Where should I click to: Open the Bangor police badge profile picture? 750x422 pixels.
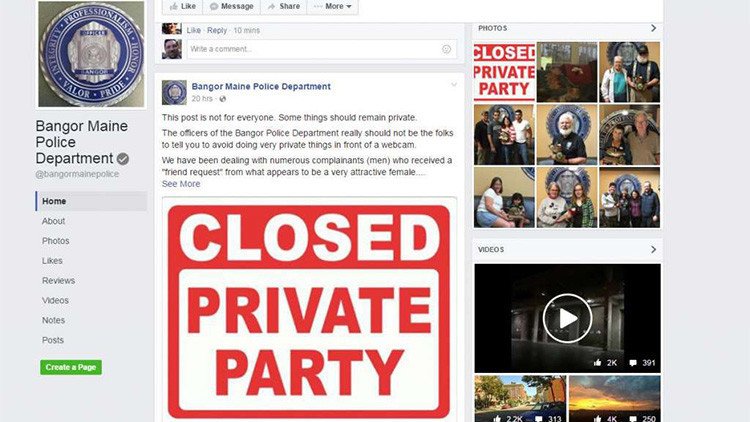[x=91, y=54]
